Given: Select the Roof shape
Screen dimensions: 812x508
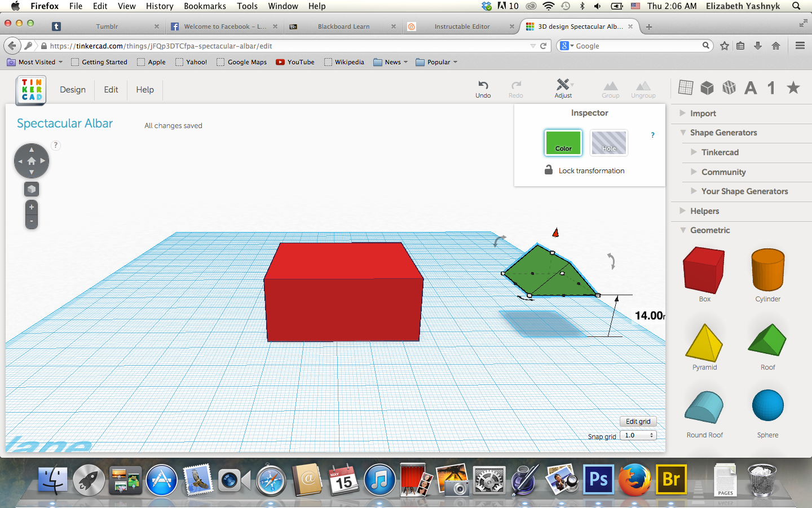Looking at the screenshot, I should tap(767, 341).
